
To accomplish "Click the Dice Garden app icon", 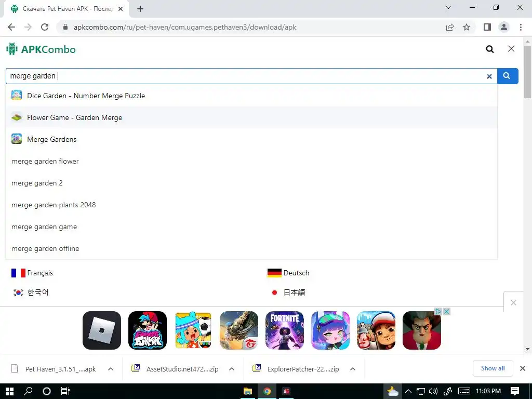I will [x=17, y=96].
